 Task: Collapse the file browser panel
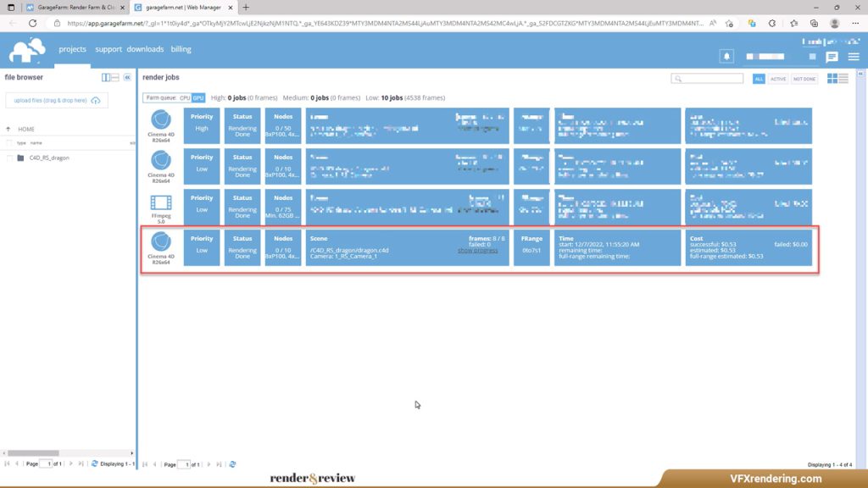(127, 77)
